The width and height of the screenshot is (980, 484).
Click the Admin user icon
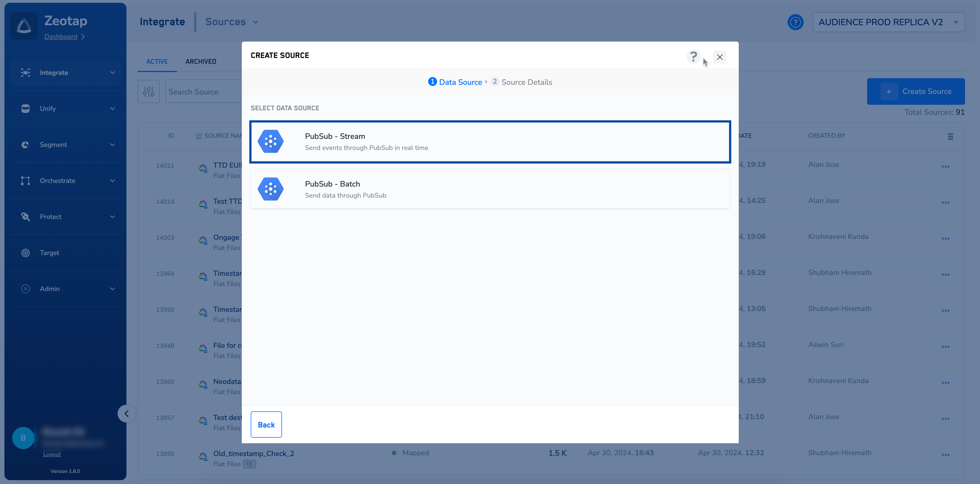coord(26,289)
